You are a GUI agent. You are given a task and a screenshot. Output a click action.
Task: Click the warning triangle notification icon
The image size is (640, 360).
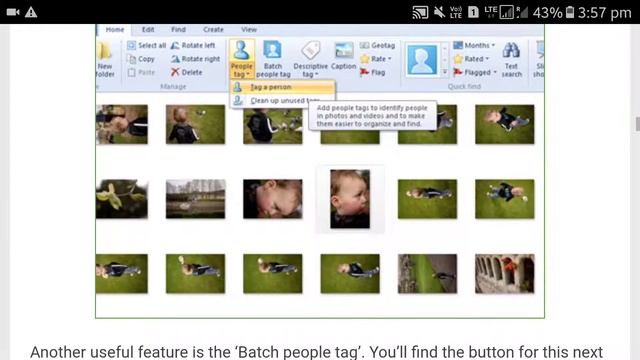31,13
